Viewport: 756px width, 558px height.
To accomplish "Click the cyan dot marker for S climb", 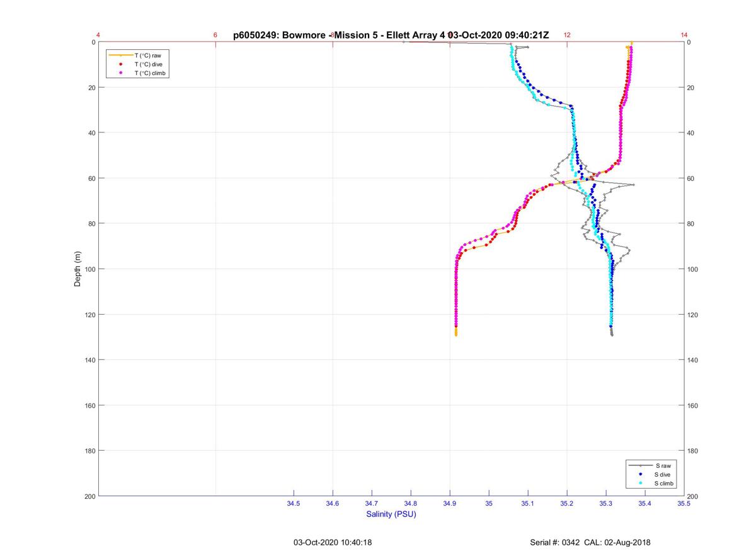I will coord(640,483).
